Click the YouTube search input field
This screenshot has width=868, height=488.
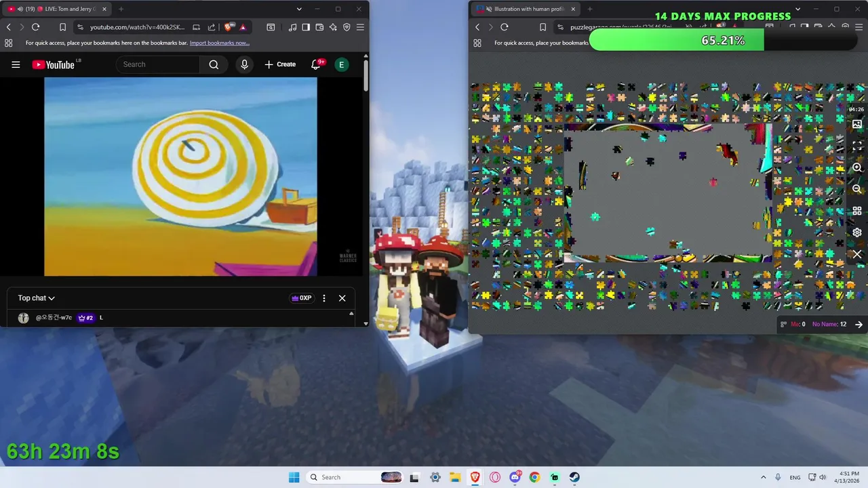click(158, 64)
